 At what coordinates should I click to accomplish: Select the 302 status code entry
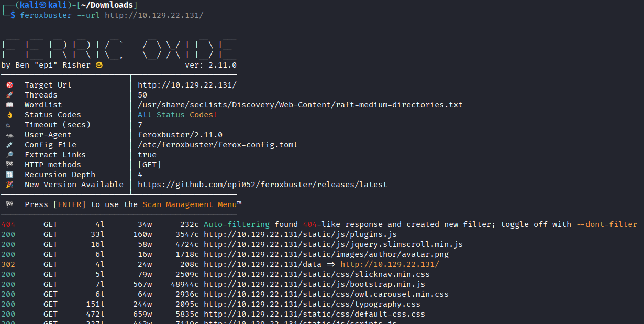click(8, 264)
